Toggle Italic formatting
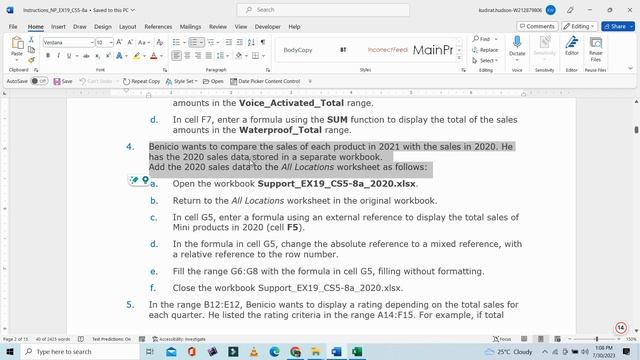This screenshot has height=360, width=640. [x=58, y=56]
